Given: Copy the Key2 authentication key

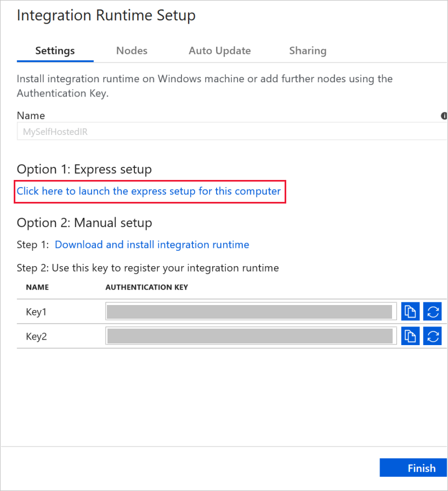Looking at the screenshot, I should (410, 336).
